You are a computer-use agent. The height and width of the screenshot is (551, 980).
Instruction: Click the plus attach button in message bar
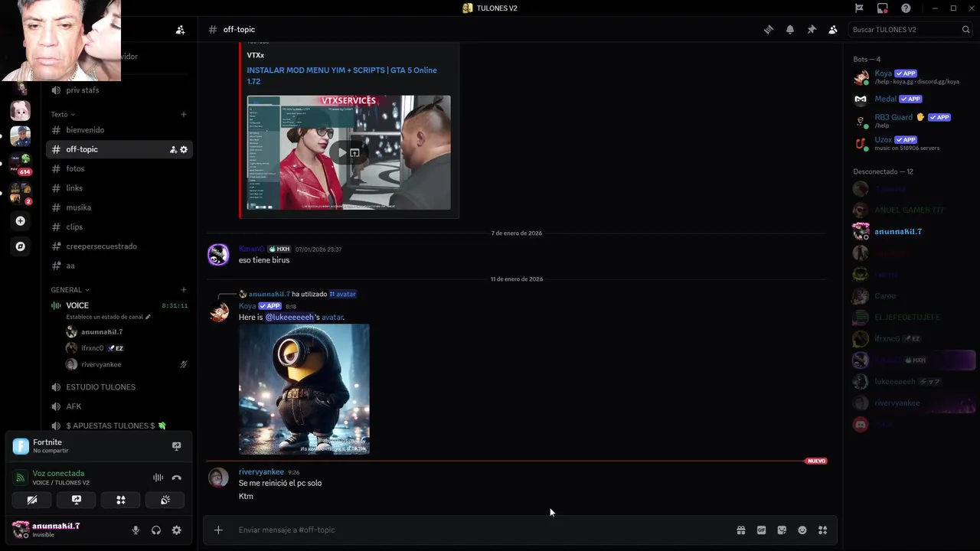(218, 530)
